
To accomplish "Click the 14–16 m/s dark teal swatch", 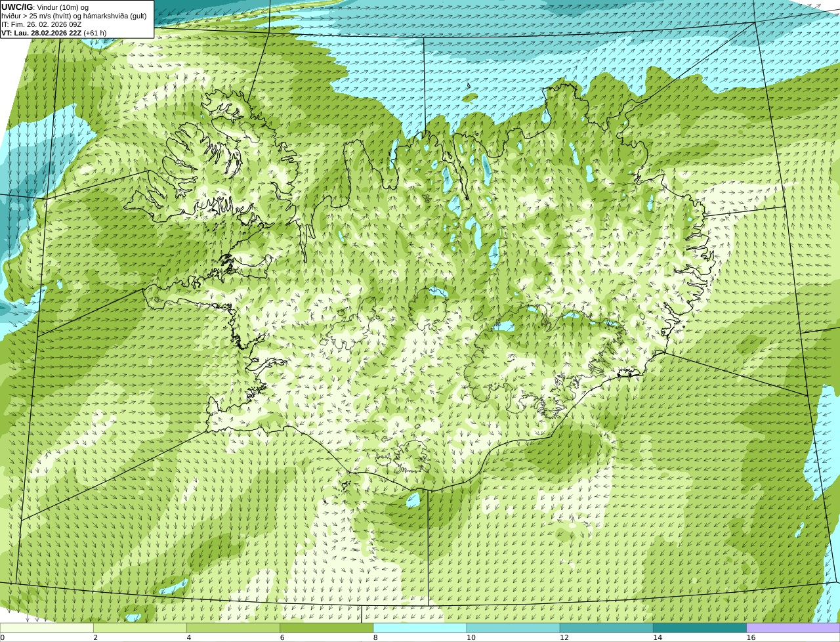I will coord(700,628).
